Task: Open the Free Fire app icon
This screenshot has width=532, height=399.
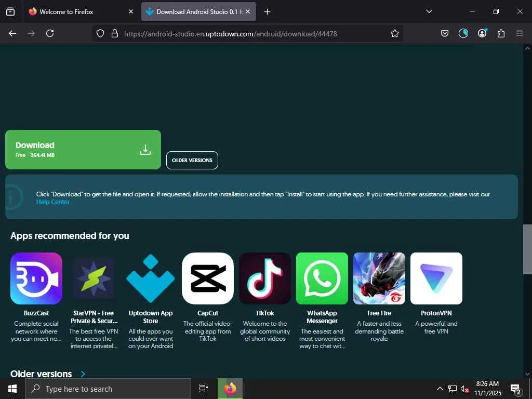Action: tap(379, 278)
